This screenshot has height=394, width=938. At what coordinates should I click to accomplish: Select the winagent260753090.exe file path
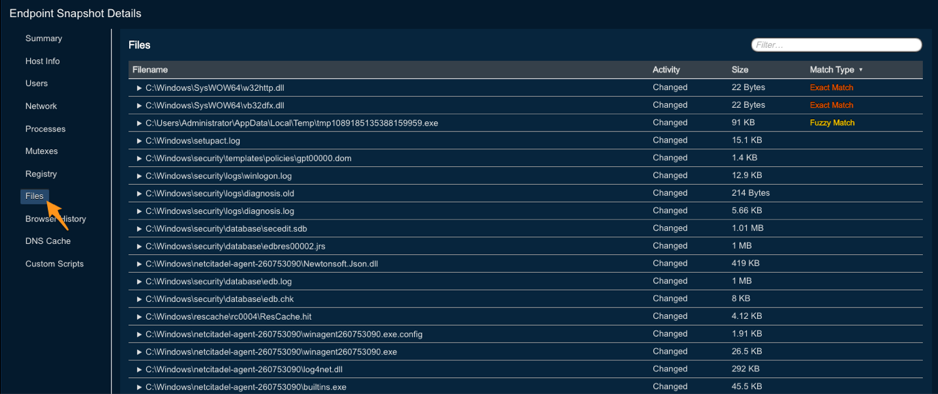(x=271, y=352)
